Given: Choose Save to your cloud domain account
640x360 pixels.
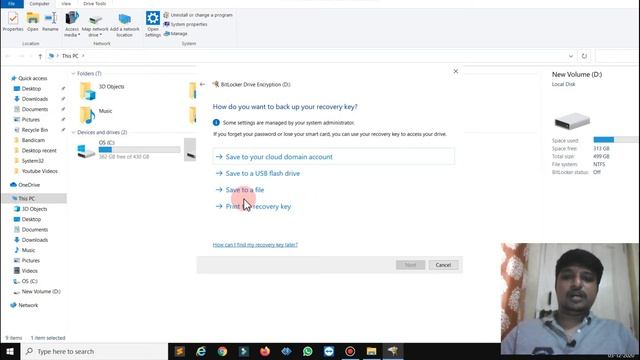Looking at the screenshot, I should [333, 157].
